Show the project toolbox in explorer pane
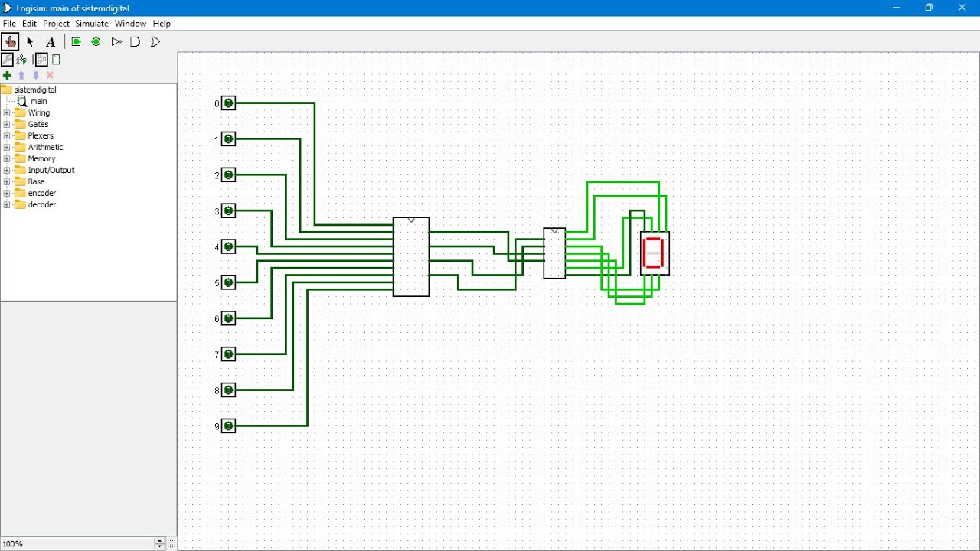The image size is (980, 551). pos(7,60)
